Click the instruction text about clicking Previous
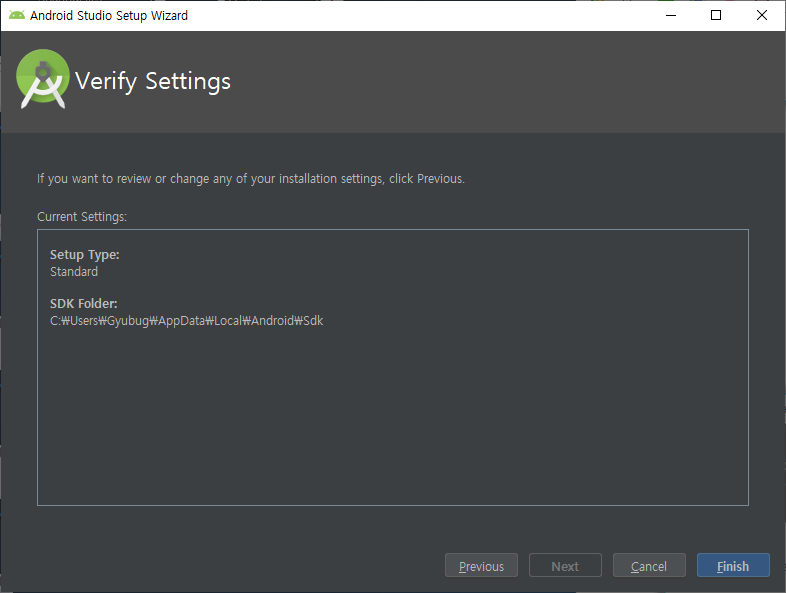The image size is (786, 593). coord(251,179)
